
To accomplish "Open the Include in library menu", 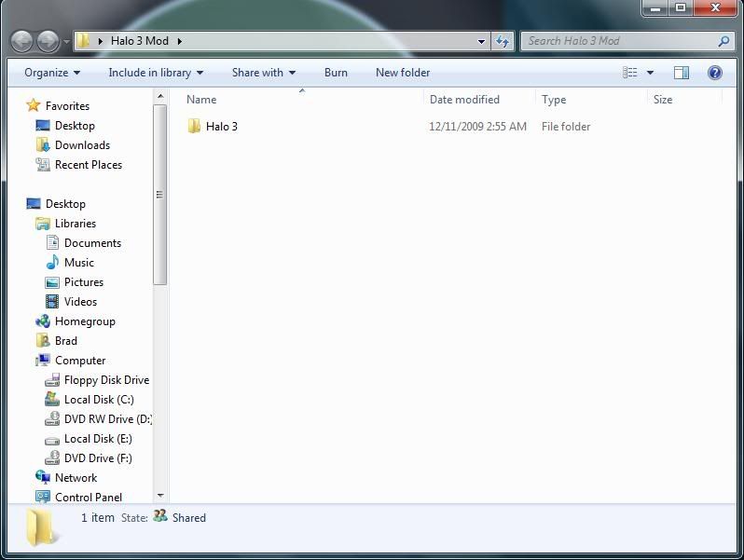I will coord(156,73).
